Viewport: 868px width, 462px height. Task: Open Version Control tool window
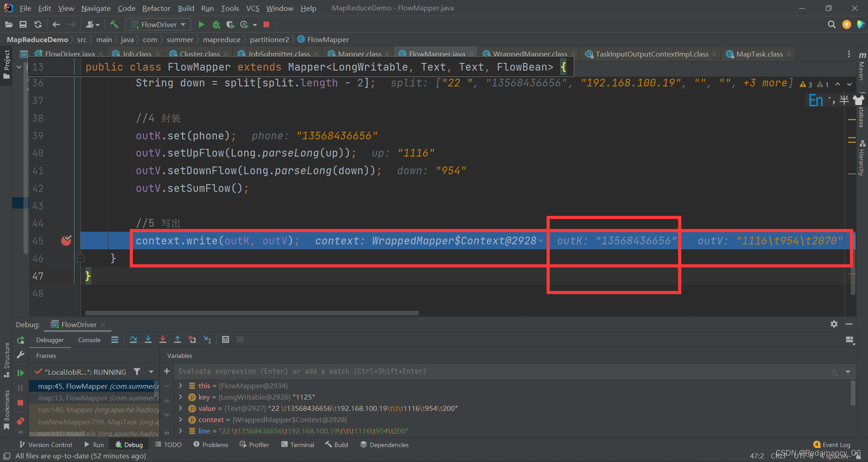(x=46, y=445)
